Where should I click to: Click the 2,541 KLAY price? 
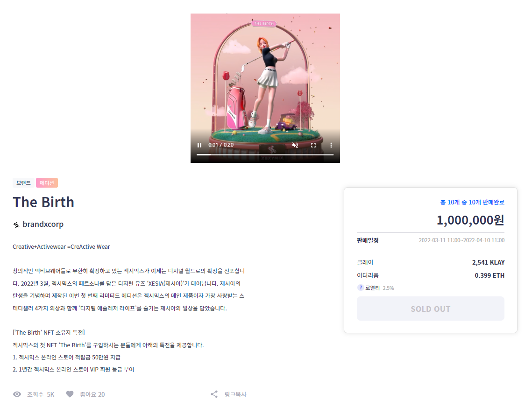click(x=488, y=262)
